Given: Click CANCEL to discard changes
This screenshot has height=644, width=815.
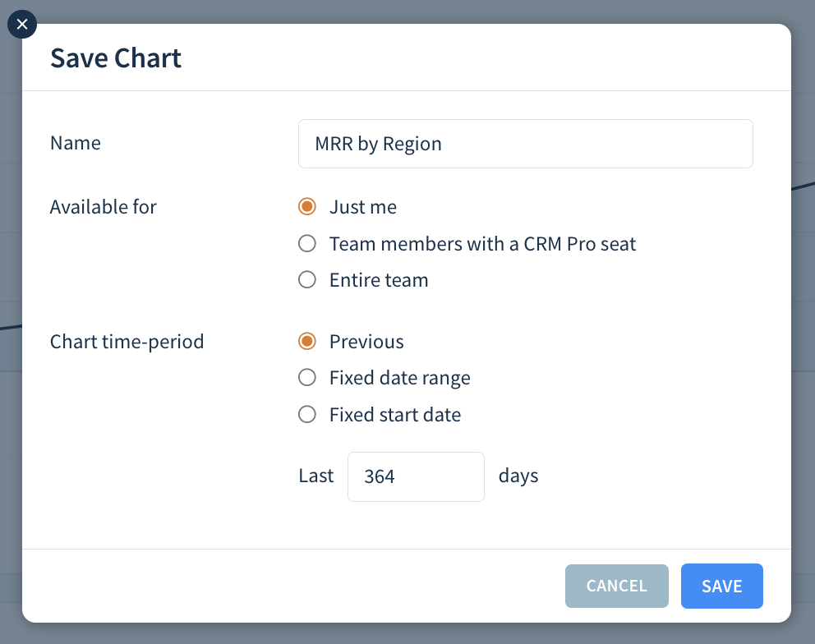Looking at the screenshot, I should 616,586.
